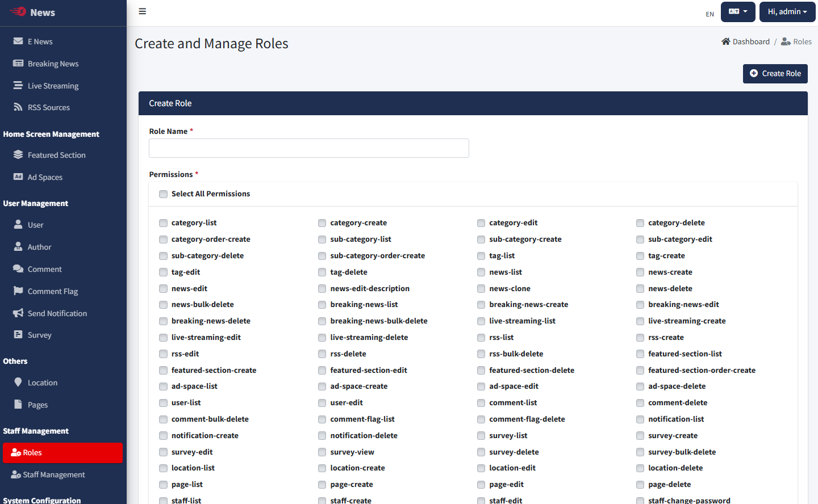This screenshot has width=818, height=504.
Task: Click the Roles icon in sidebar
Action: tap(16, 452)
